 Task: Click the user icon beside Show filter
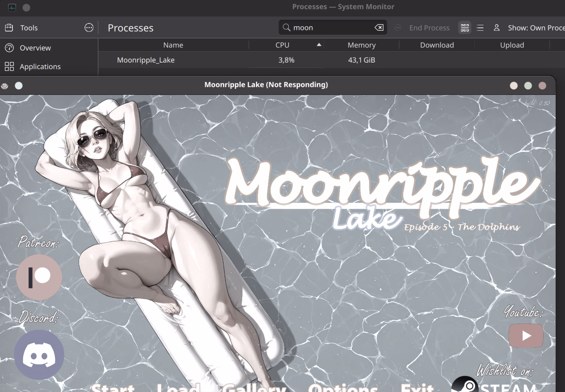497,28
